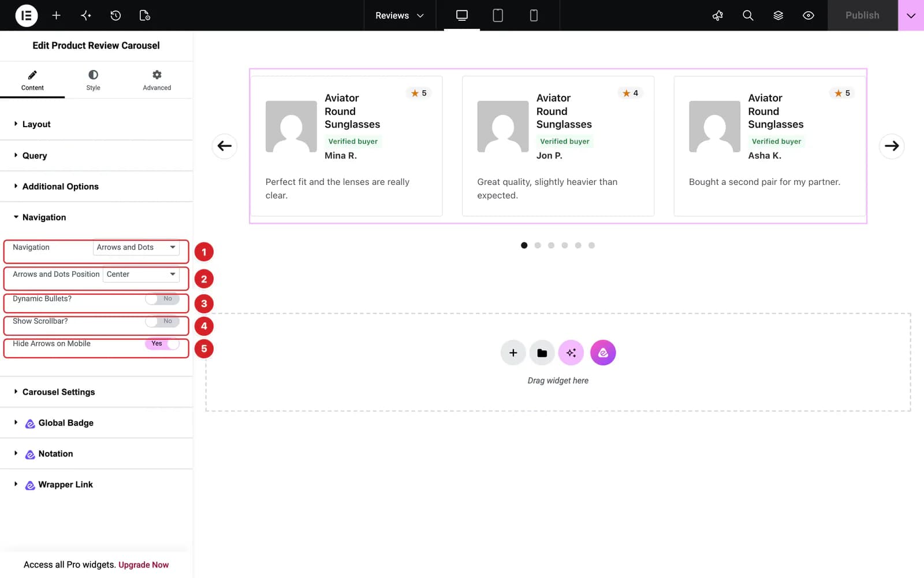Expand the Notation section

click(96, 454)
